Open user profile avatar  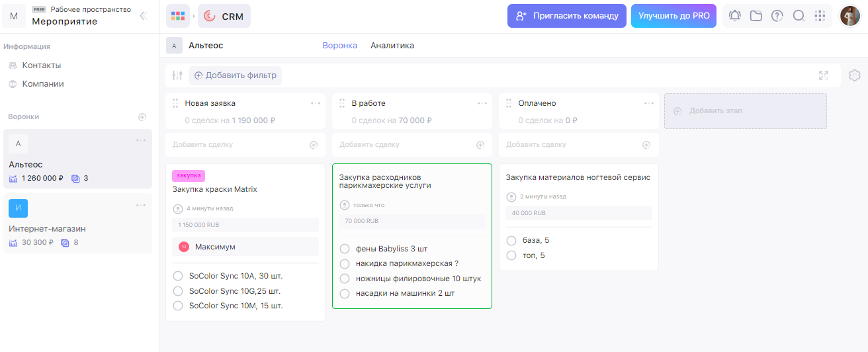click(x=850, y=16)
